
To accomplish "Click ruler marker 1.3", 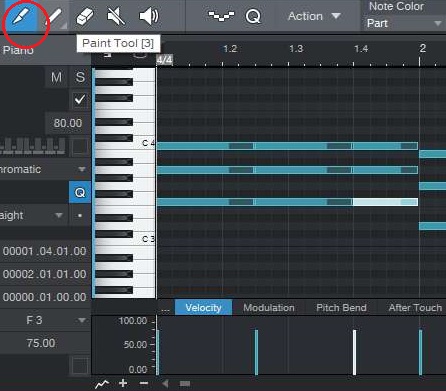I will 296,49.
